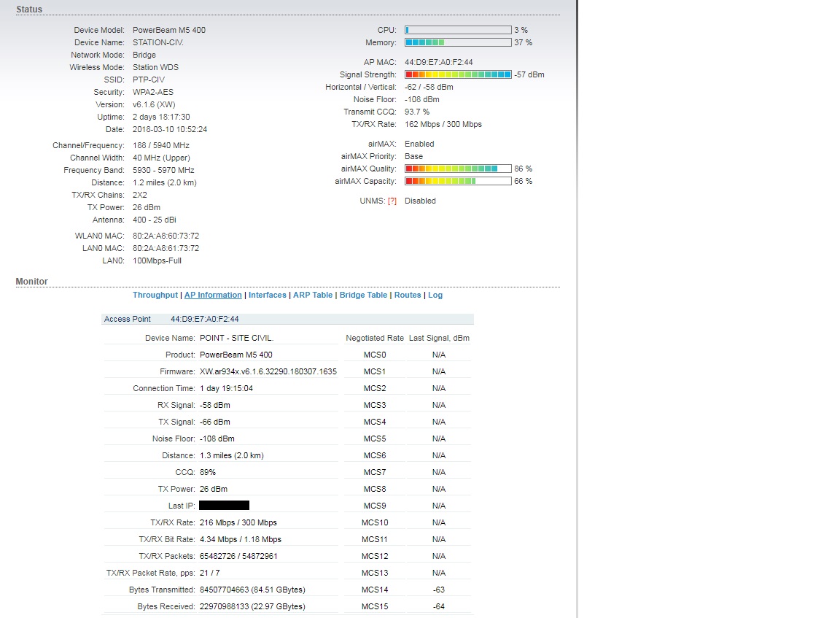Open the AP Information link
840x618 pixels.
213,295
